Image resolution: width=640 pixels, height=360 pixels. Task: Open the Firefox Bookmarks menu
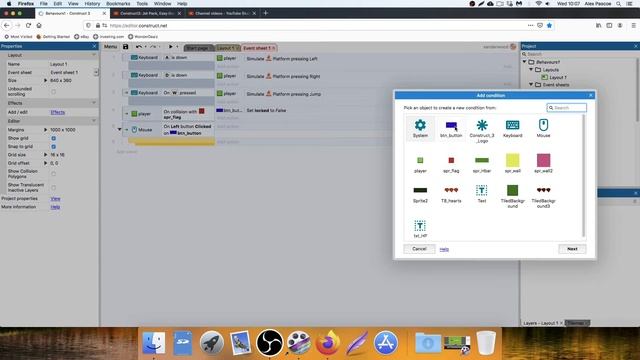coord(118,3)
